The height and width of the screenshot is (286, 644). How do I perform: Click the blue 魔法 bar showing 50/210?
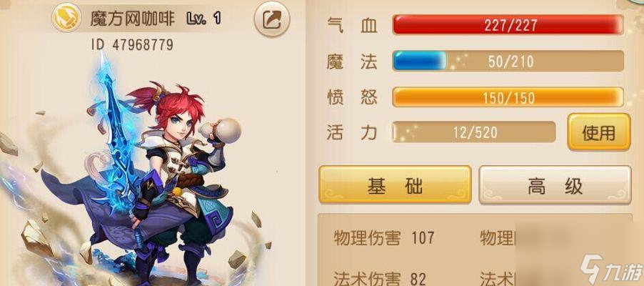point(508,61)
